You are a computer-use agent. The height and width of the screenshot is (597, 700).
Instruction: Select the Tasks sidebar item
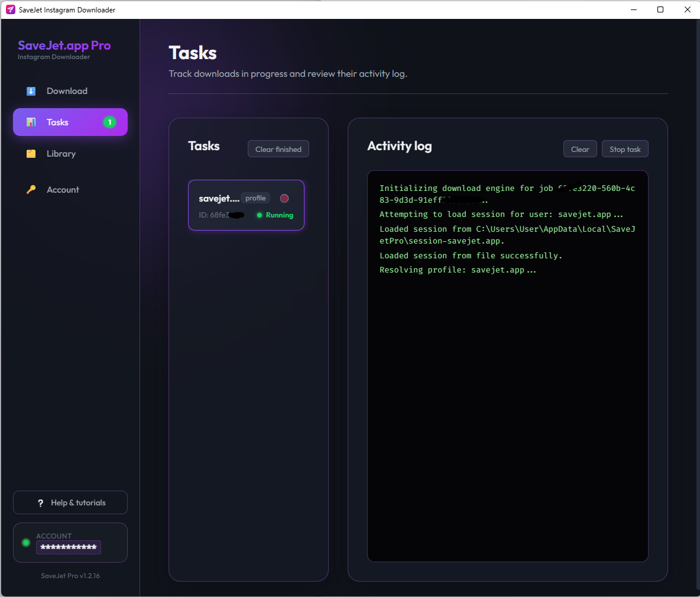[70, 122]
